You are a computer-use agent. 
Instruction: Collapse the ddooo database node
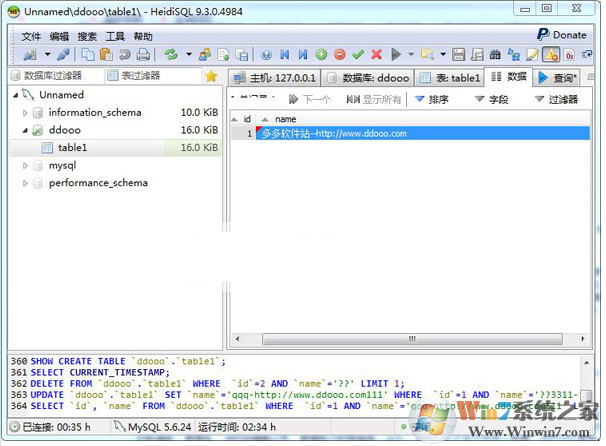(x=25, y=130)
